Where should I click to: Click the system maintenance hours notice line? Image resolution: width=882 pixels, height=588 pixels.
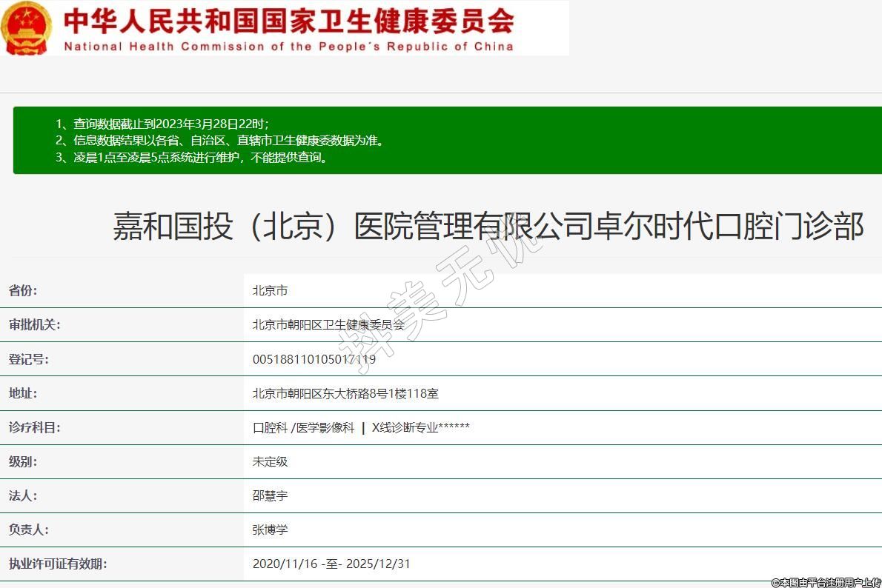(191, 157)
